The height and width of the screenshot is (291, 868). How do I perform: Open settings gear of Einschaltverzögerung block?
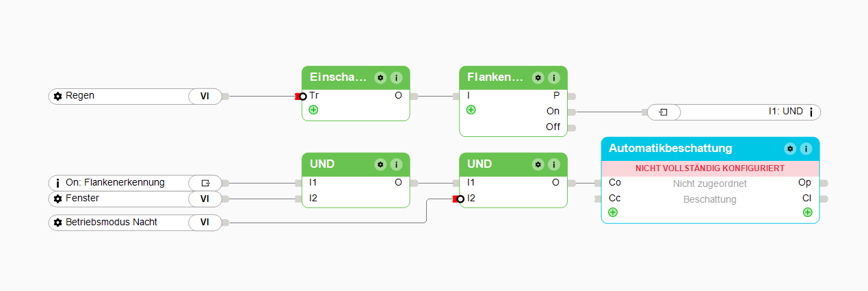point(381,77)
